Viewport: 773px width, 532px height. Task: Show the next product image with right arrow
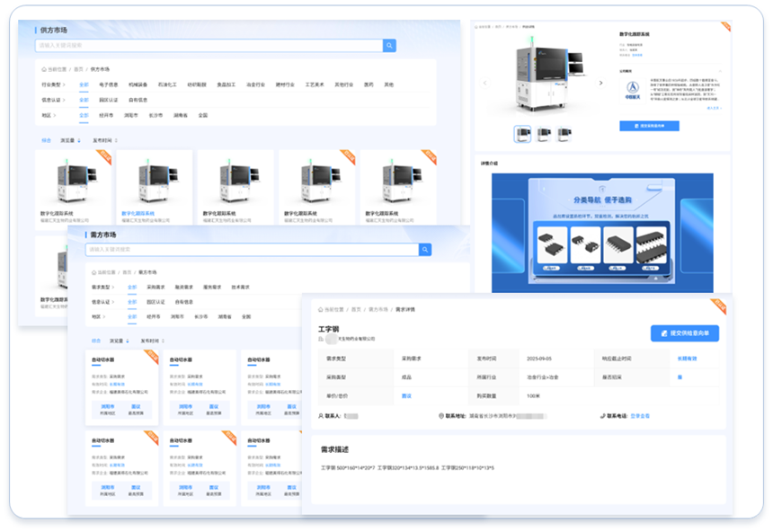(x=600, y=83)
